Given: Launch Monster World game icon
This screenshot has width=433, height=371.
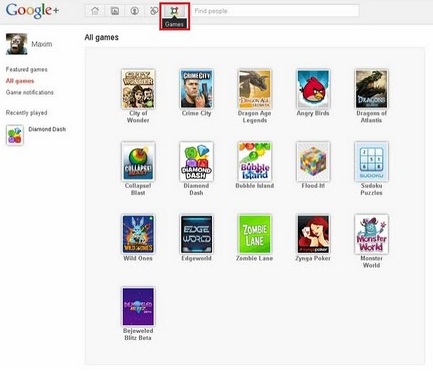Looking at the screenshot, I should 371,234.
